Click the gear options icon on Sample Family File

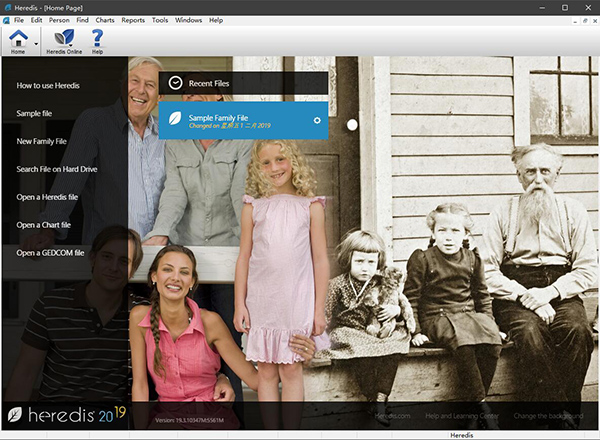[317, 121]
